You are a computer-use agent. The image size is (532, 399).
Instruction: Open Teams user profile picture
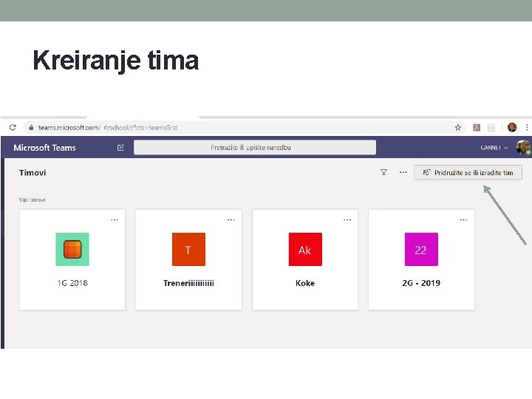(523, 147)
